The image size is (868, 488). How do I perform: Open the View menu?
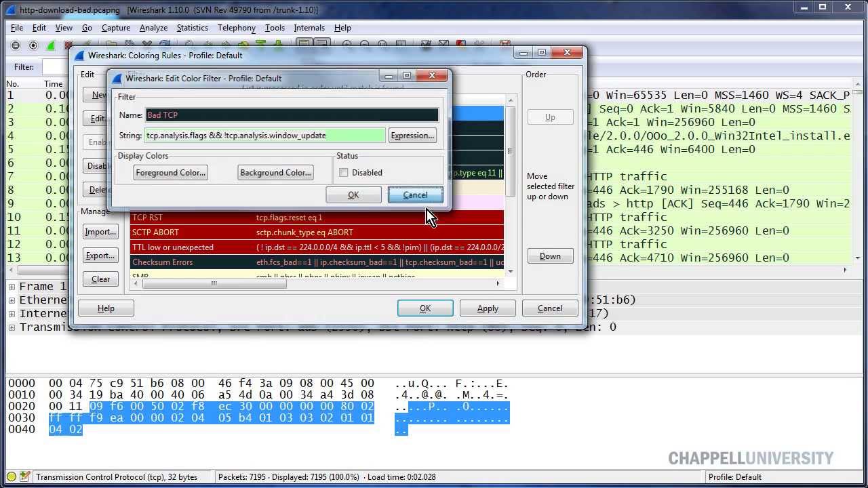tap(64, 28)
